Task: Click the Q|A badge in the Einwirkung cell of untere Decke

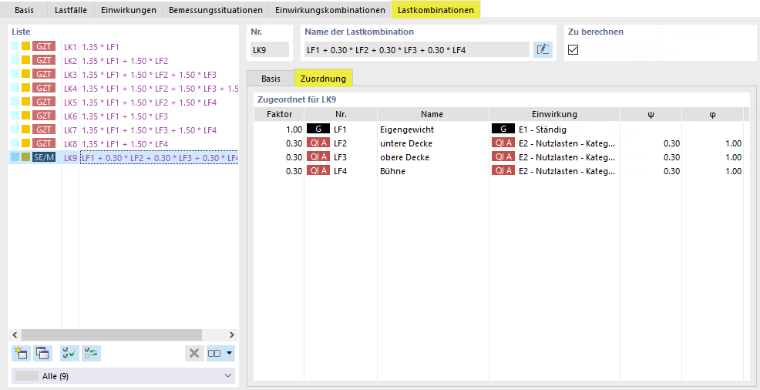Action: (x=503, y=143)
